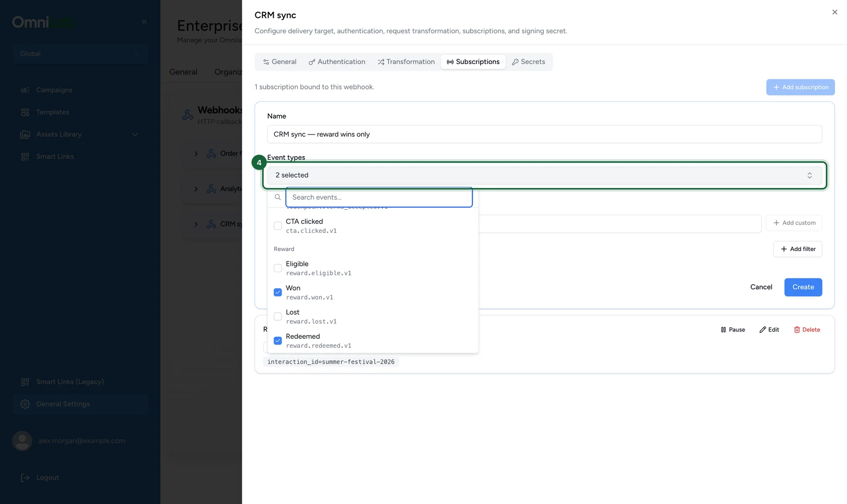Open the Global workspace selector
Viewport: 847px width, 504px height.
(x=80, y=54)
